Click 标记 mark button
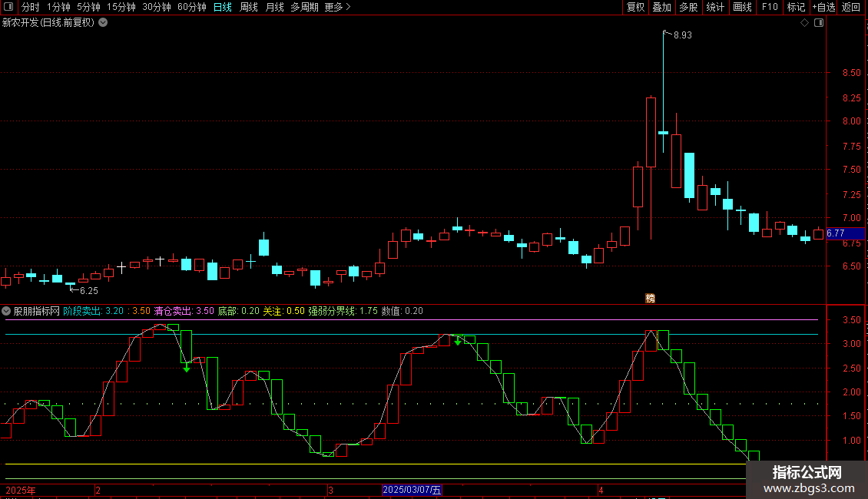Screen dimensions: 868x499 point(796,7)
